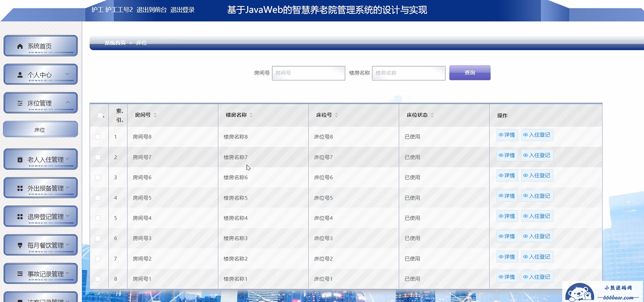
Task: Open the 系统首页 sidebar menu
Action: [x=41, y=46]
